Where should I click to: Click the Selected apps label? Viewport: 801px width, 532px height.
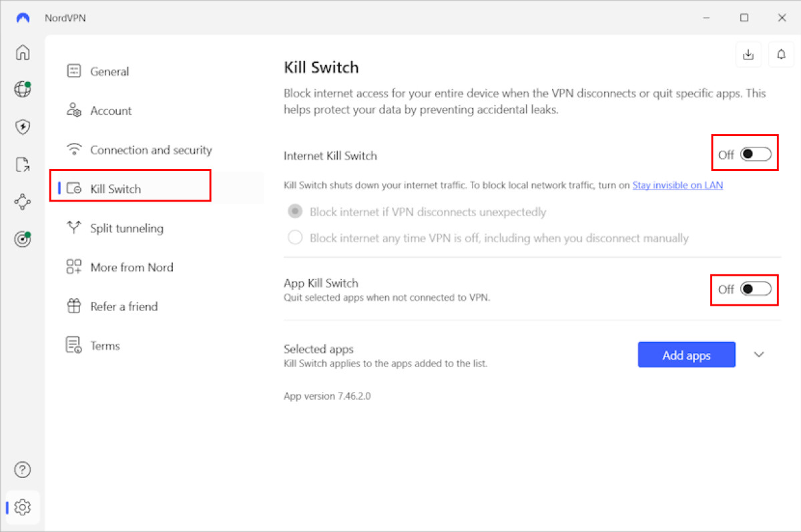click(x=318, y=349)
